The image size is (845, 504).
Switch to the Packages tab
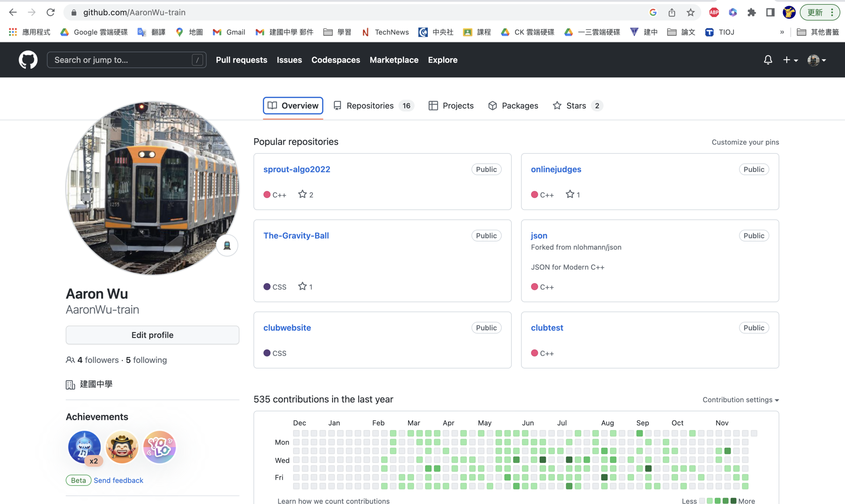click(513, 106)
